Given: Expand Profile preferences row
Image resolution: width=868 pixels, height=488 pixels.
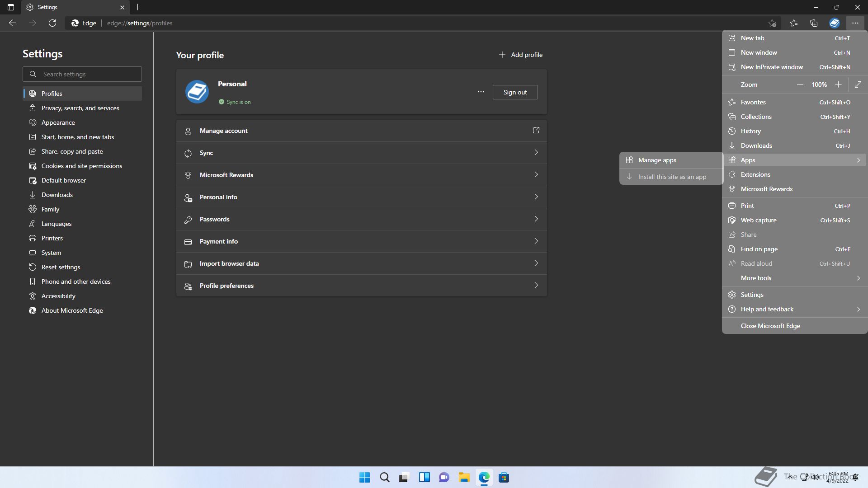Looking at the screenshot, I should (362, 286).
